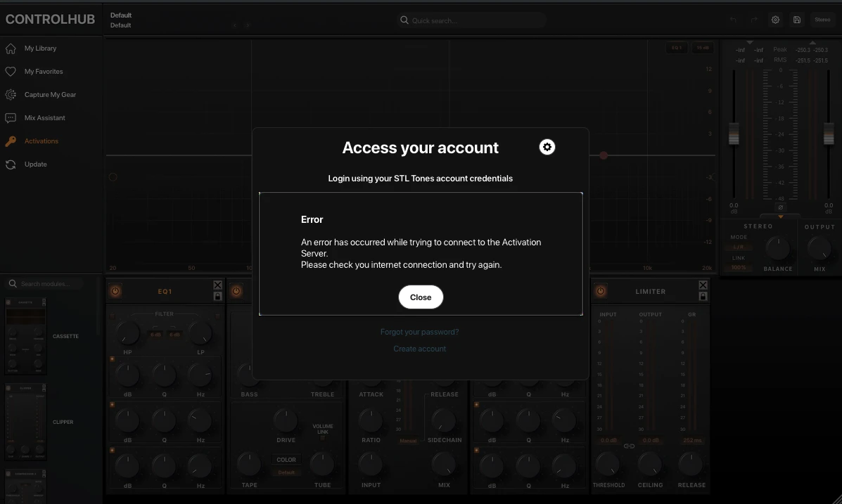Image resolution: width=842 pixels, height=504 pixels.
Task: Click the limiter CEILING knob
Action: click(650, 465)
